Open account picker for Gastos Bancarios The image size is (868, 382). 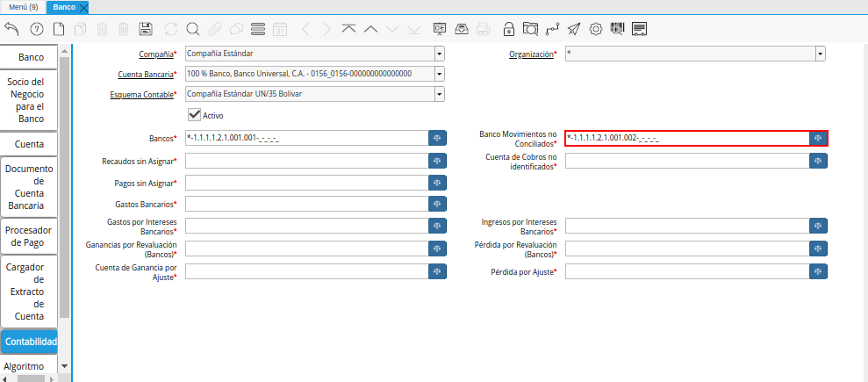click(x=437, y=204)
